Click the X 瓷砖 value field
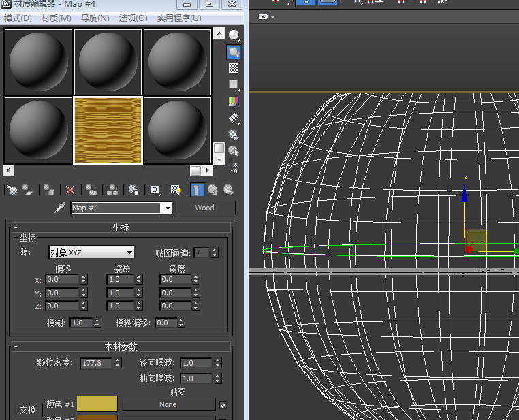Image resolution: width=519 pixels, height=420 pixels. 121,280
